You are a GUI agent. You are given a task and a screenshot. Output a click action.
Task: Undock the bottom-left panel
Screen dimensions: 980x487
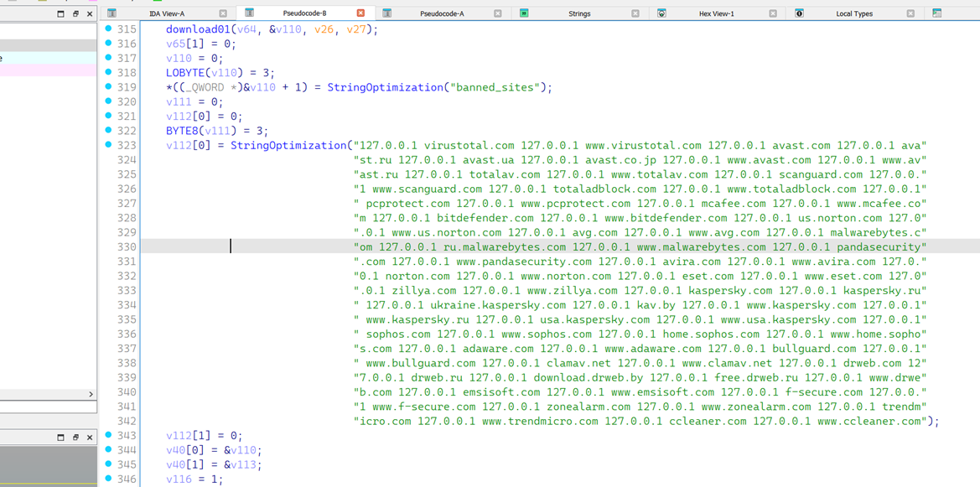click(75, 437)
